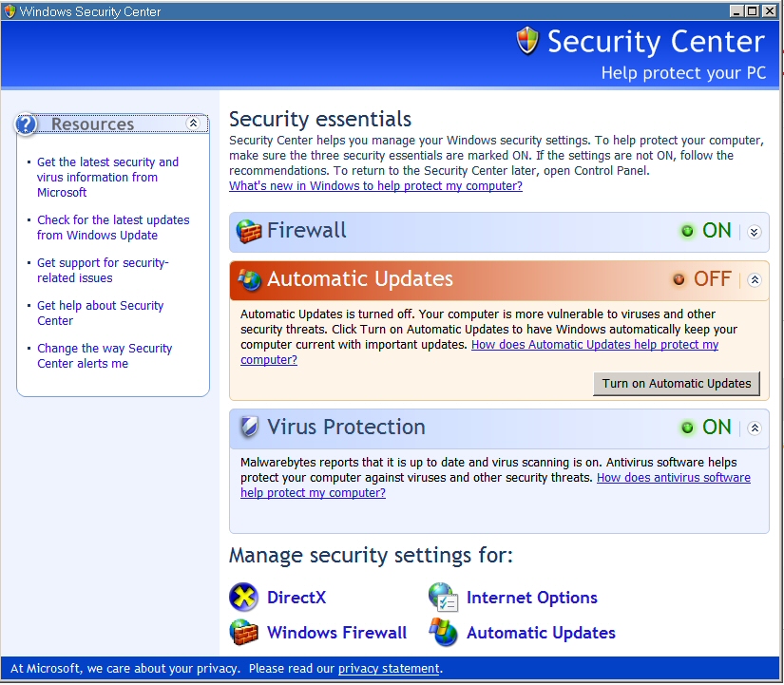Expand the Firewall section details
Screen dimensions: 784x685
754,232
